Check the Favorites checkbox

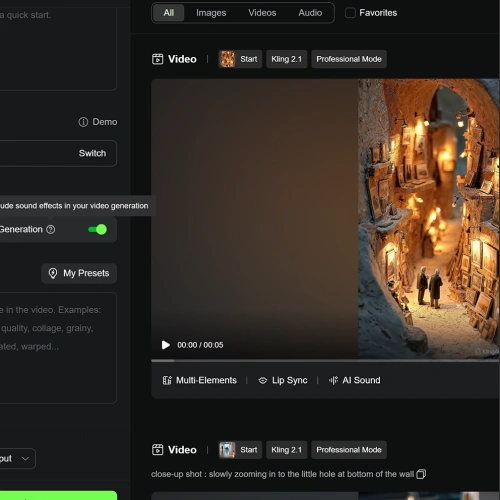pos(350,13)
